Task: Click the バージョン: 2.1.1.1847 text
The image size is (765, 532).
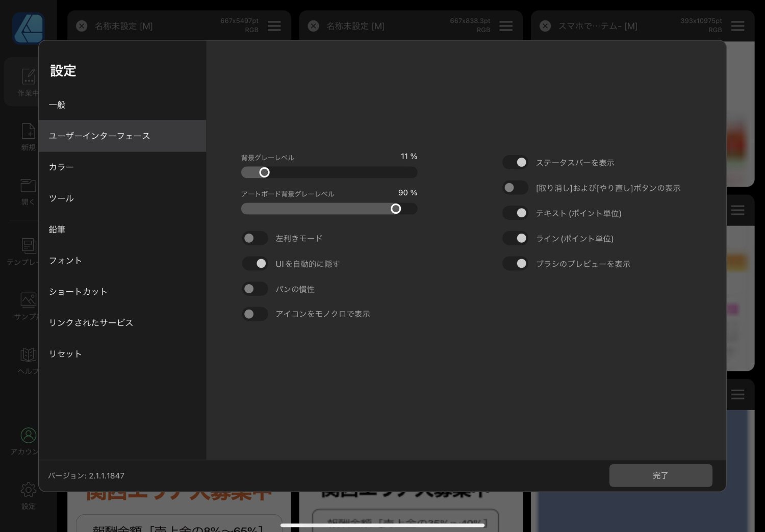Action: (86, 475)
